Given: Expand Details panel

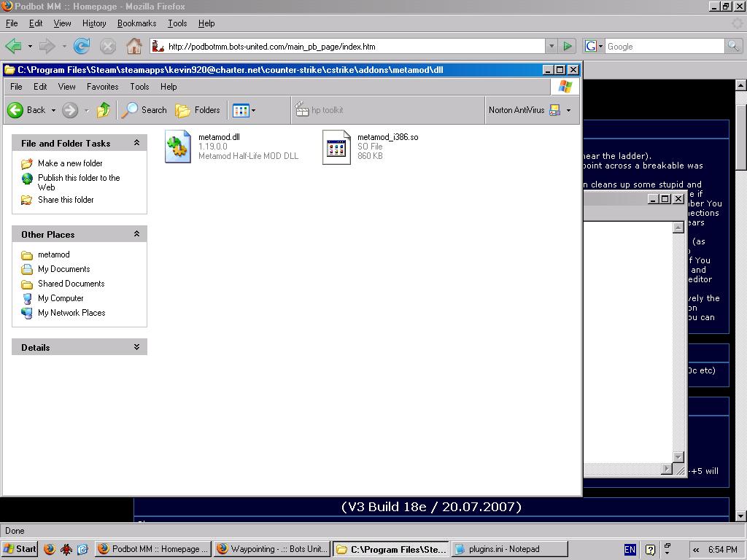Looking at the screenshot, I should [136, 347].
